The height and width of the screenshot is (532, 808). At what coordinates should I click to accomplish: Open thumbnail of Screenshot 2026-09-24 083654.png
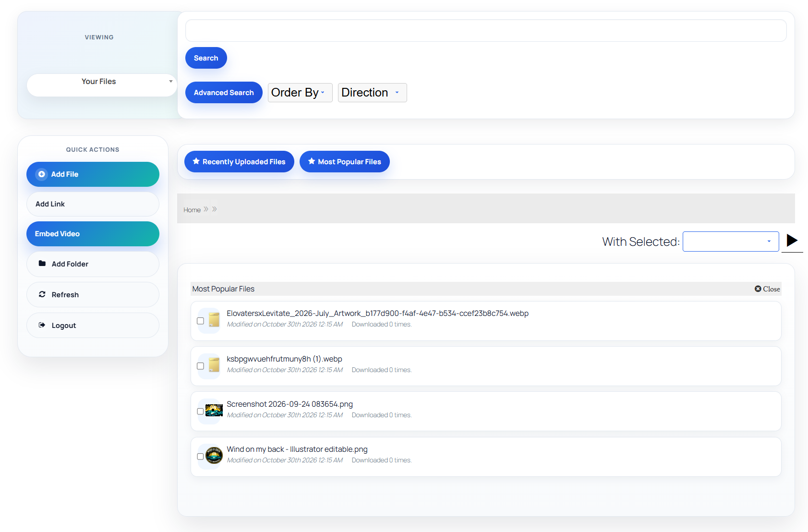pos(214,411)
